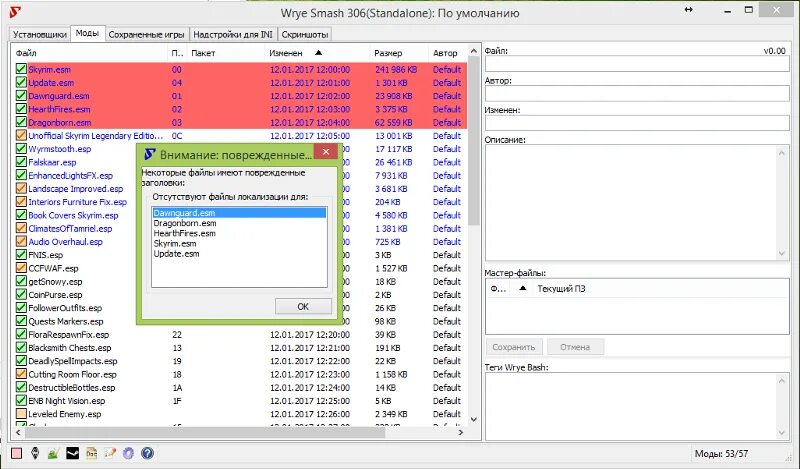The width and height of the screenshot is (800, 469).
Task: Toggle the pink auto-quit square in the bottom bar
Action: [16, 453]
